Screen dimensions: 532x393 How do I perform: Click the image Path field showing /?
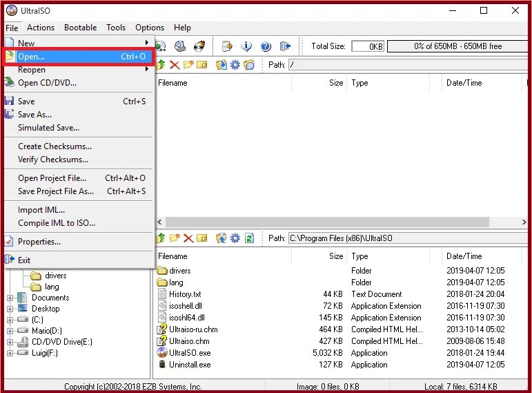[408, 65]
